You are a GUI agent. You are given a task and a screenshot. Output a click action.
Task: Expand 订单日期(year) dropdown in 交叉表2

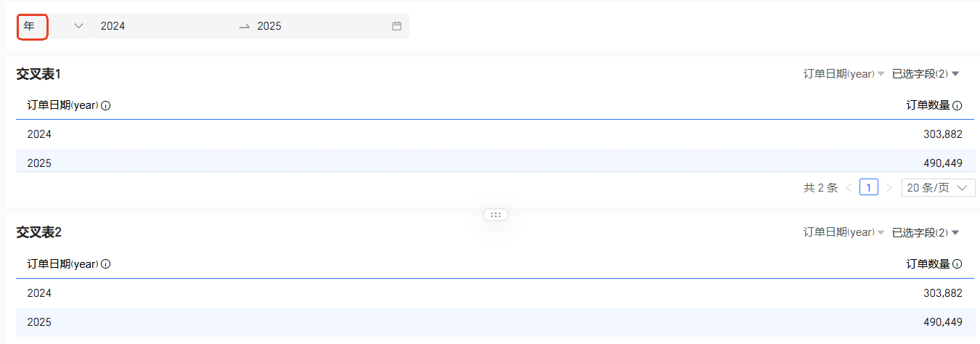844,232
